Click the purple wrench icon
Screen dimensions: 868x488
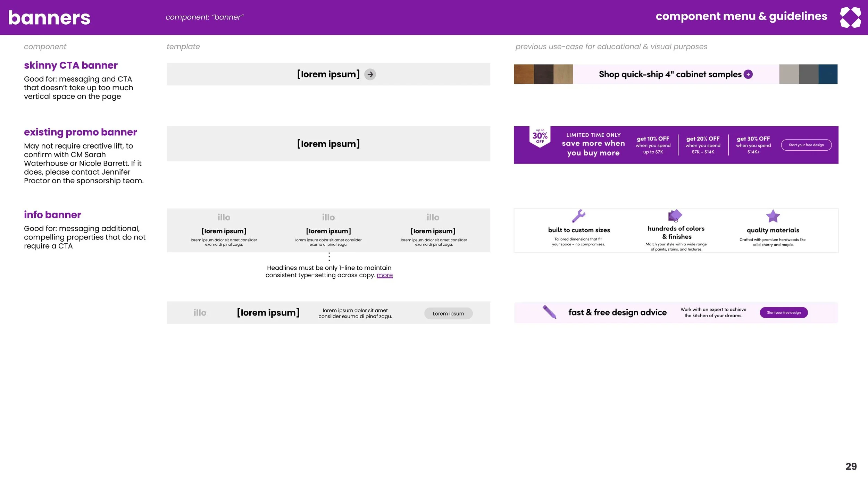(x=578, y=216)
